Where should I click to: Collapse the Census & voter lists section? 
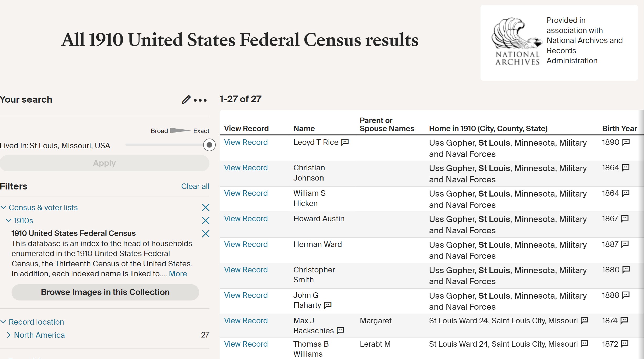pos(3,208)
